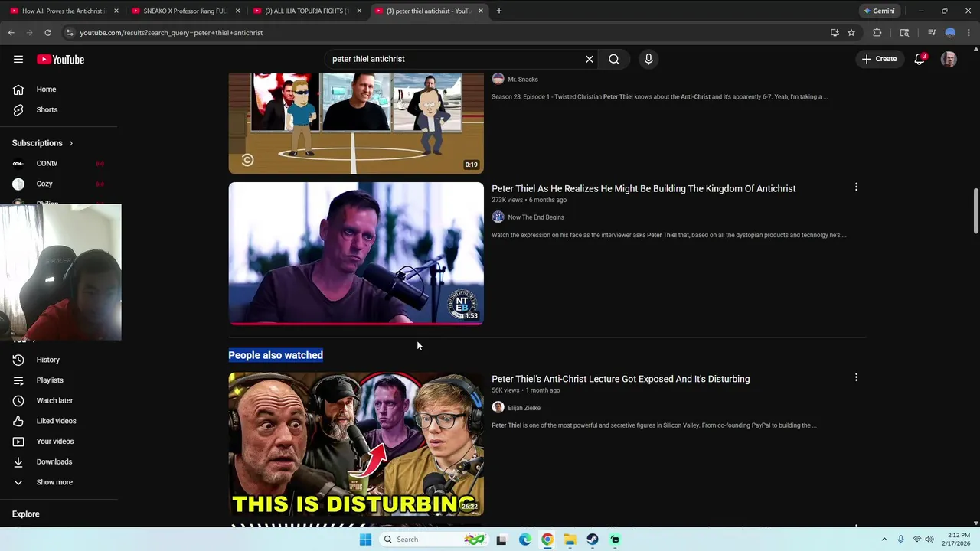View site information icon in address bar
The height and width of the screenshot is (551, 980).
(70, 33)
